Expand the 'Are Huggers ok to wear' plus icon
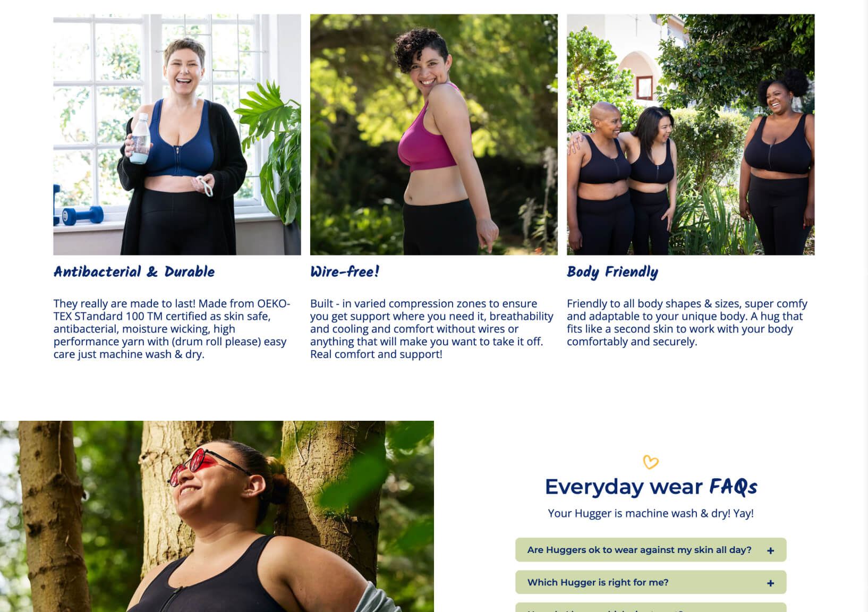 (770, 551)
